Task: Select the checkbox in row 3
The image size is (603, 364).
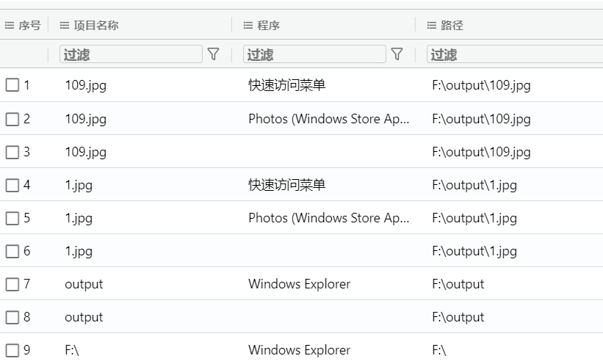Action: point(12,152)
